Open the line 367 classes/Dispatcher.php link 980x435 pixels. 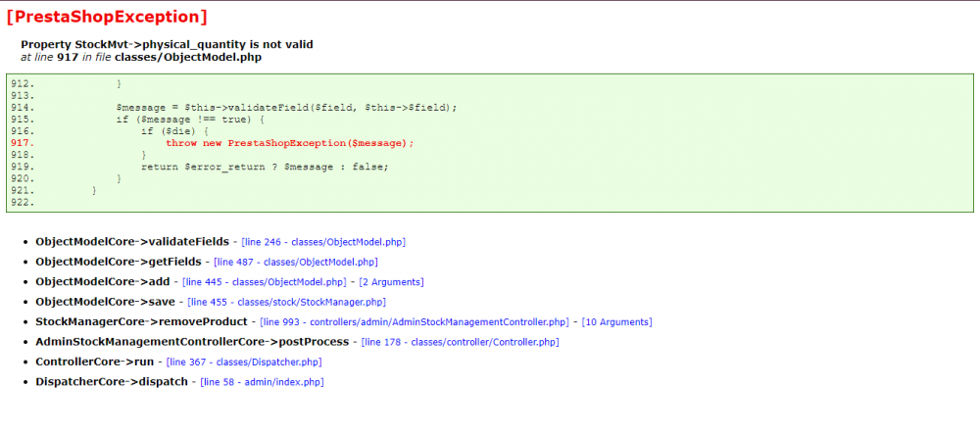point(244,362)
